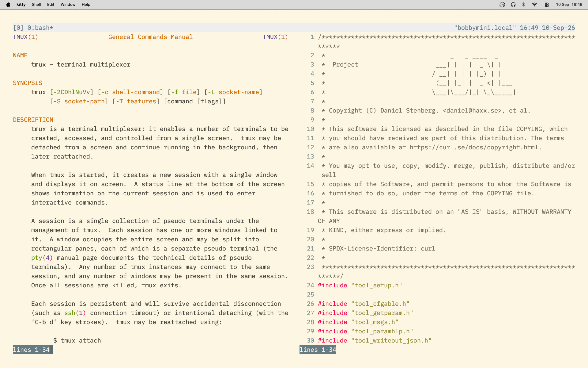Click include "tool_getparam.h" line

pos(365,313)
